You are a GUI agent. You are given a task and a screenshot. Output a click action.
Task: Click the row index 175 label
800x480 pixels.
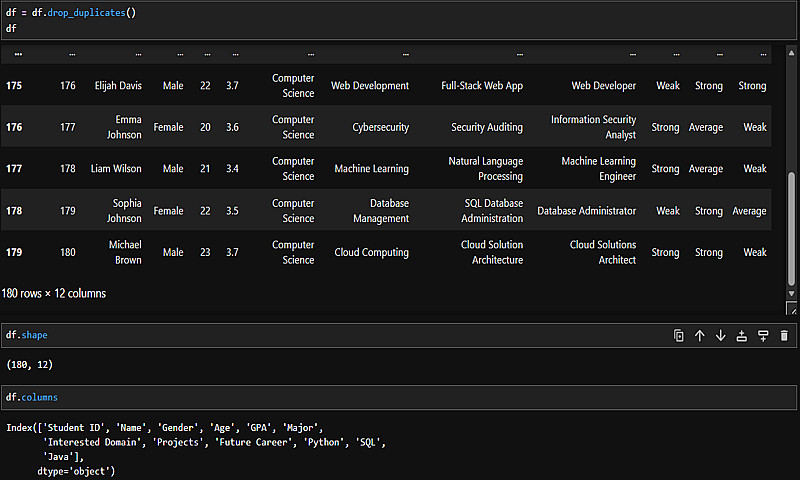click(14, 86)
